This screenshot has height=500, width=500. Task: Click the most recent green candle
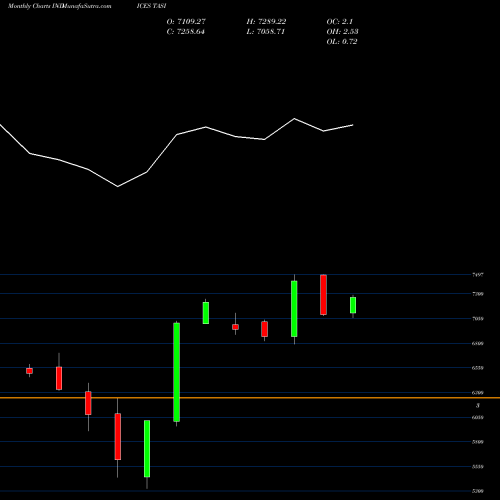(x=353, y=305)
